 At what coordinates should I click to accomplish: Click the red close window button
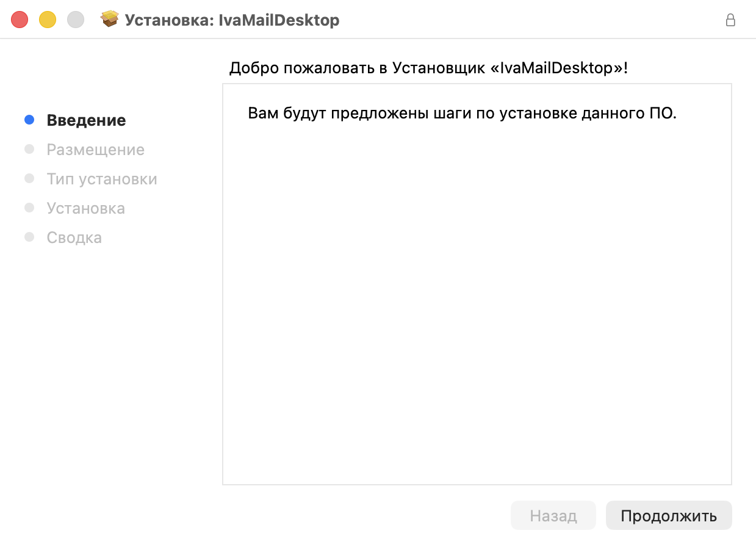[20, 19]
